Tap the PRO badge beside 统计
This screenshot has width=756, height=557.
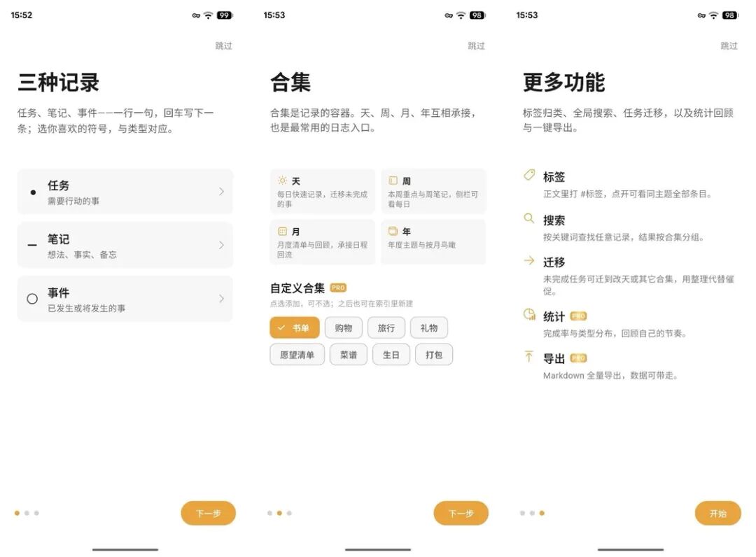pos(579,316)
